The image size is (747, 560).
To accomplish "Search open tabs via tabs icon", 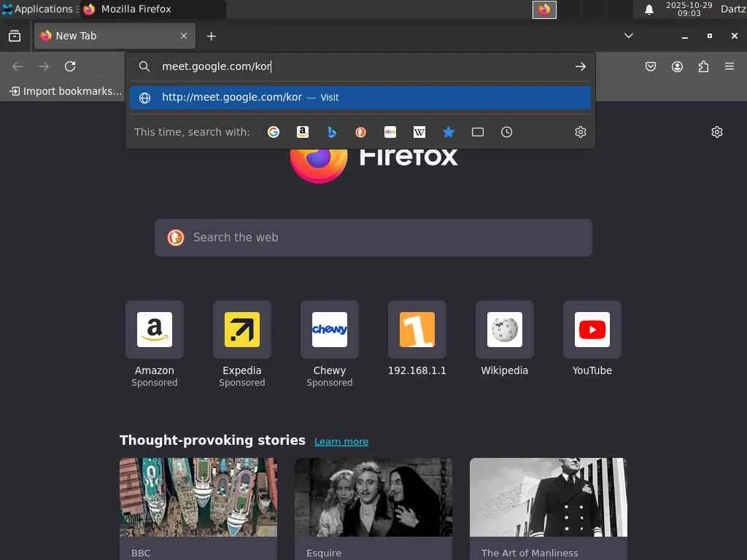I will (x=477, y=132).
